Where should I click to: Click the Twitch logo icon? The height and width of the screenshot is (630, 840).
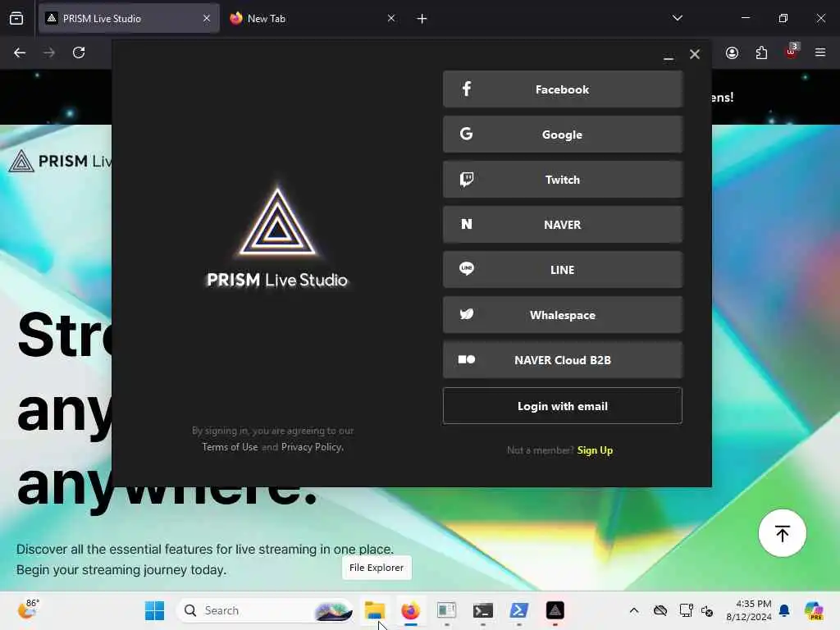(467, 179)
